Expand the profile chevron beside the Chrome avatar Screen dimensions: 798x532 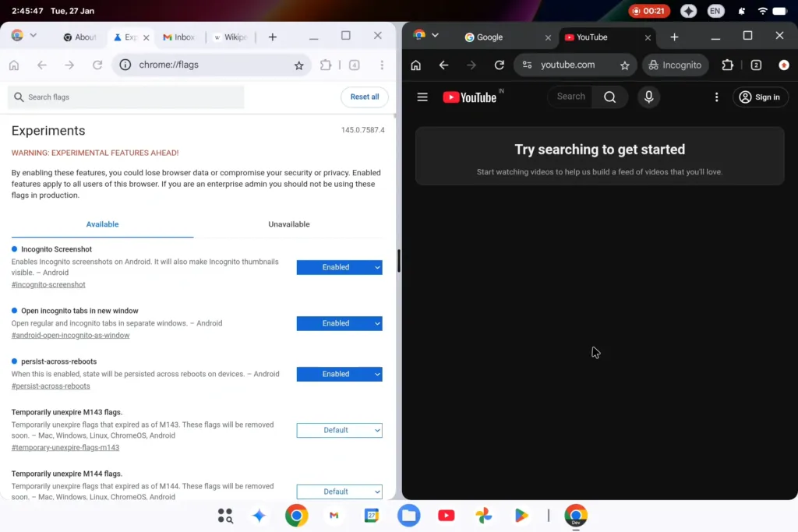pyautogui.click(x=33, y=37)
